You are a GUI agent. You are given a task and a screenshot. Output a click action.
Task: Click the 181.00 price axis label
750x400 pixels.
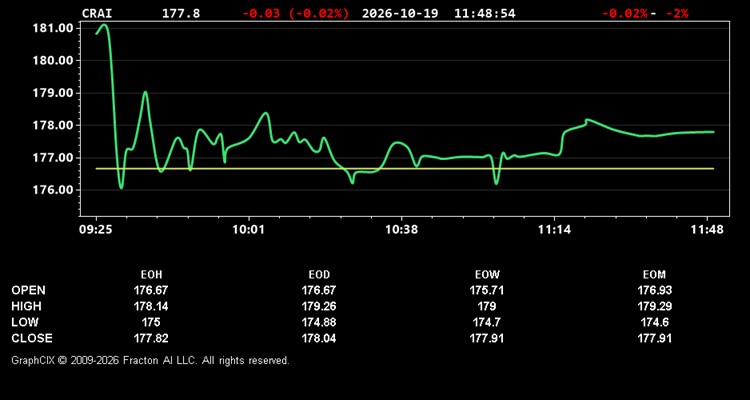(x=53, y=28)
